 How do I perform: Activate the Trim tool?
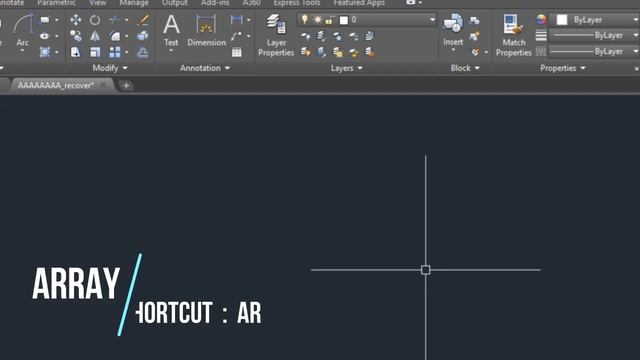pyautogui.click(x=115, y=20)
